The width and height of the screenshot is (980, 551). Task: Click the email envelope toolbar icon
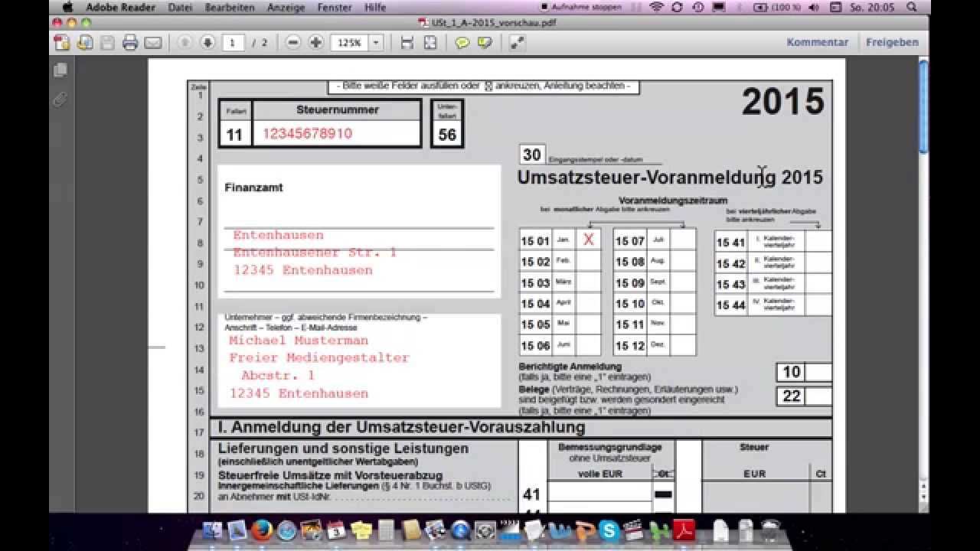153,43
